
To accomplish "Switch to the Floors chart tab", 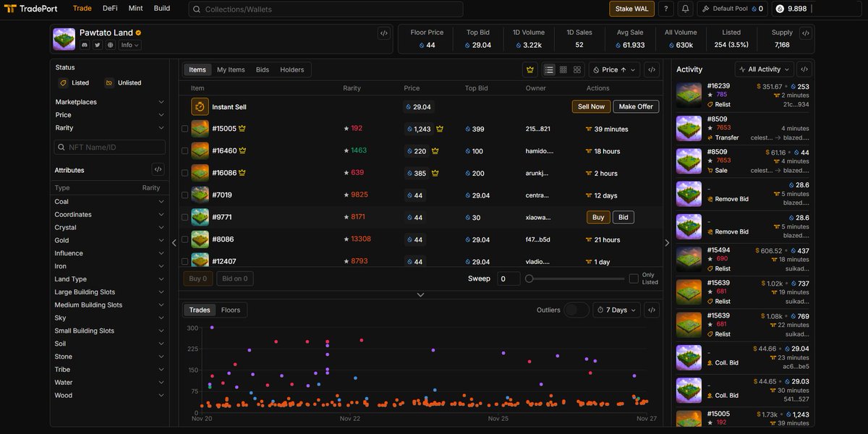I will (231, 310).
